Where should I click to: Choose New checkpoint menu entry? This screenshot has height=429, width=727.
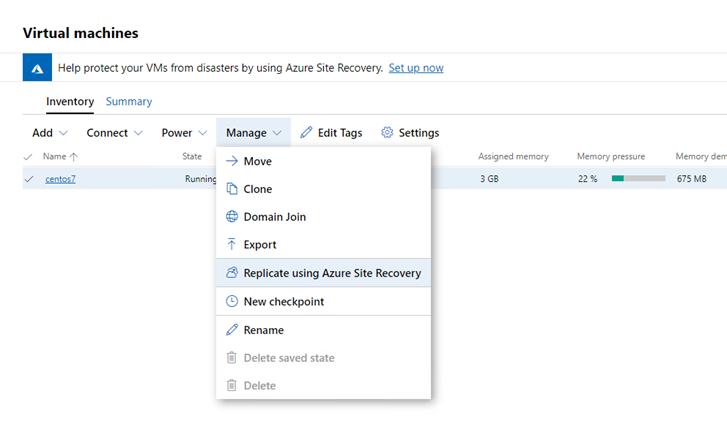point(323,301)
